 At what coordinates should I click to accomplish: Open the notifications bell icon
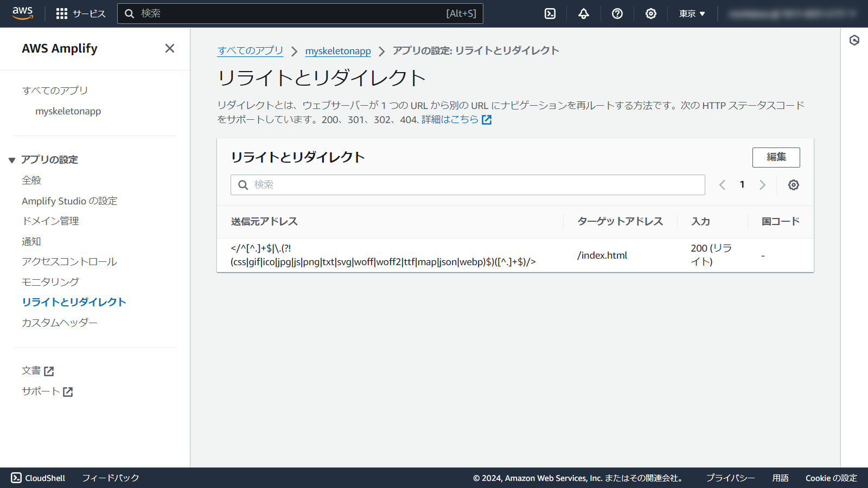coord(584,14)
